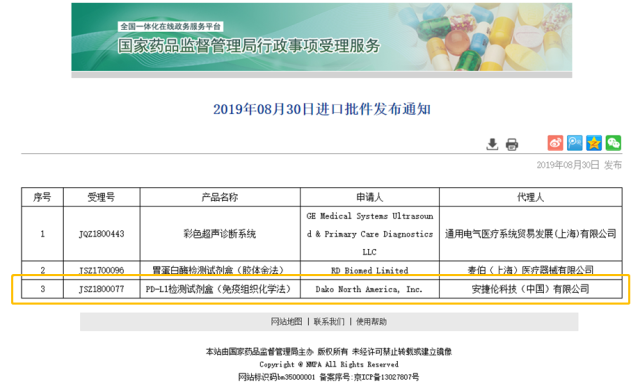This screenshot has width=640, height=386.
Task: Open the 使用帮助 footer link
Action: pyautogui.click(x=371, y=322)
